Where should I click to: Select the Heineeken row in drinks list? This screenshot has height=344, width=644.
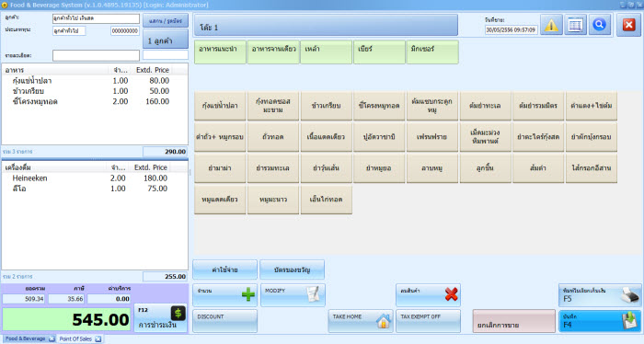pos(95,178)
